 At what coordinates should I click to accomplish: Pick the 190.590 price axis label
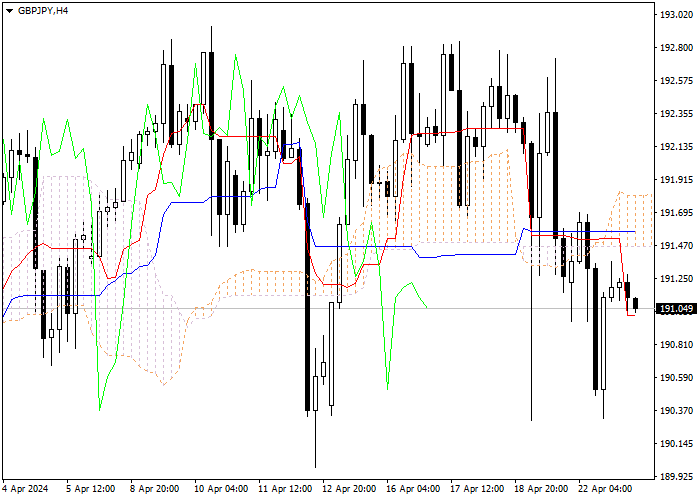pyautogui.click(x=676, y=378)
